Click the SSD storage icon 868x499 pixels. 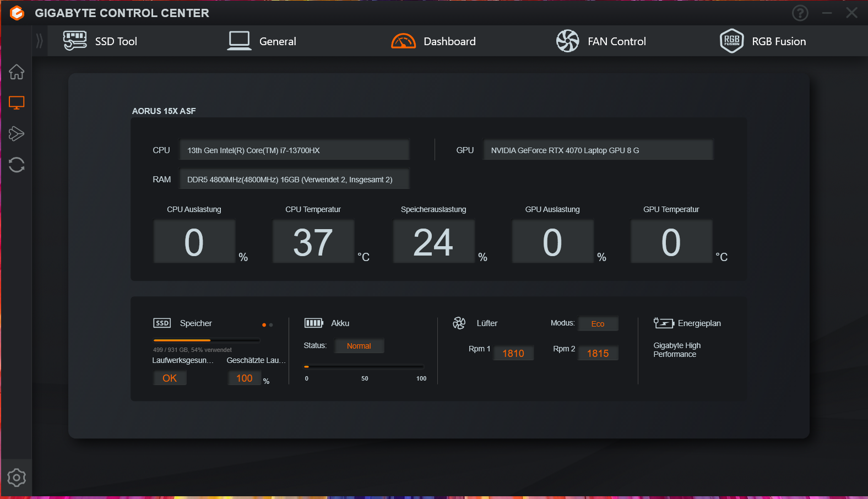(x=162, y=323)
